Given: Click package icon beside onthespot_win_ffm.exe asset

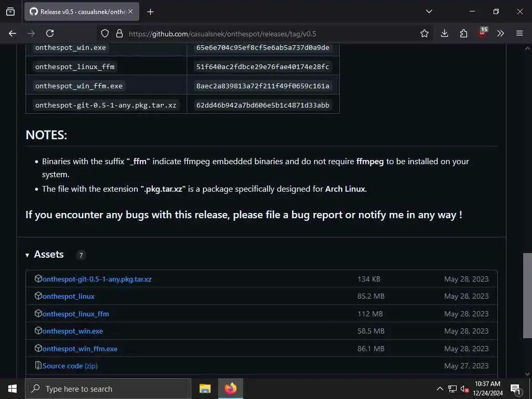Looking at the screenshot, I should pyautogui.click(x=38, y=349).
